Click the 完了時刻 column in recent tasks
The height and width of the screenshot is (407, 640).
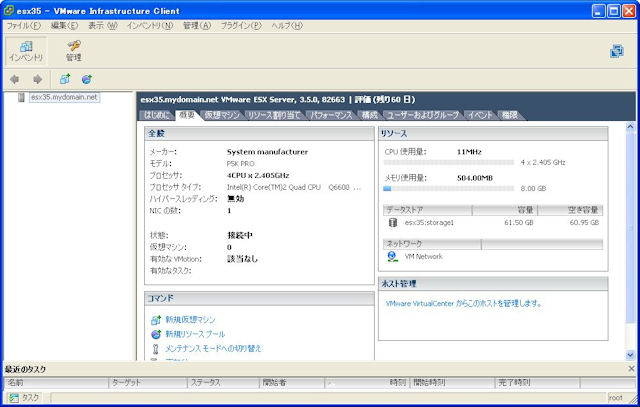point(538,383)
